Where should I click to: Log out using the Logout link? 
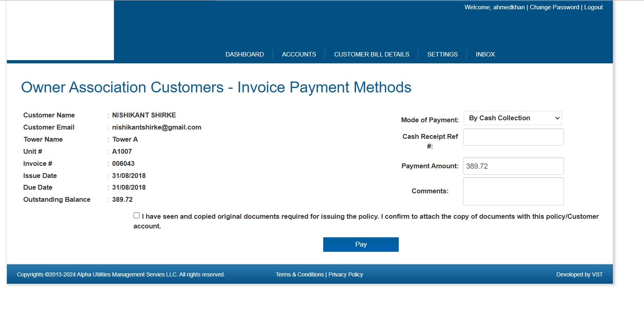593,7
